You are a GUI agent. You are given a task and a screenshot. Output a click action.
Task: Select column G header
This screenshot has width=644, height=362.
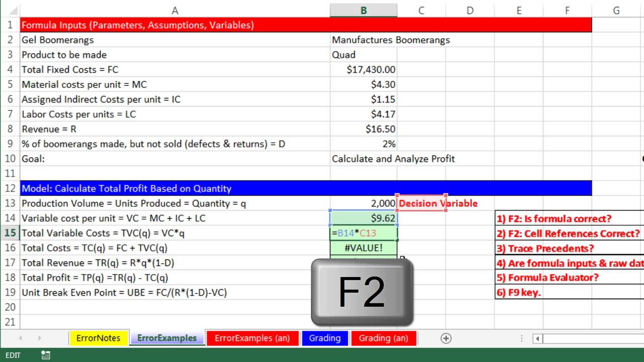tap(616, 10)
